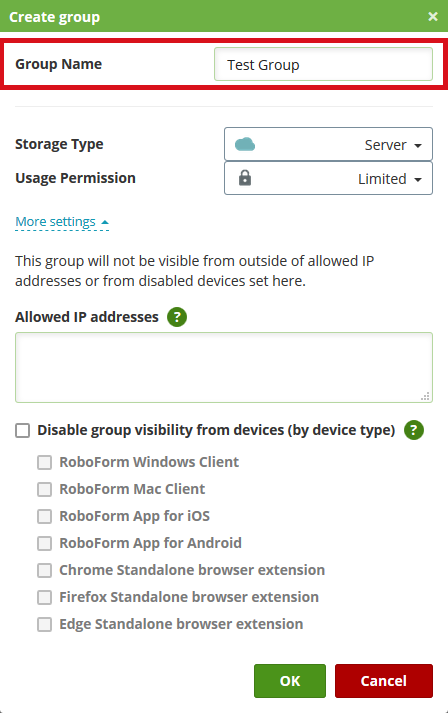Viewport: 448px width, 713px height.
Task: Collapse the More settings section
Action: click(62, 222)
